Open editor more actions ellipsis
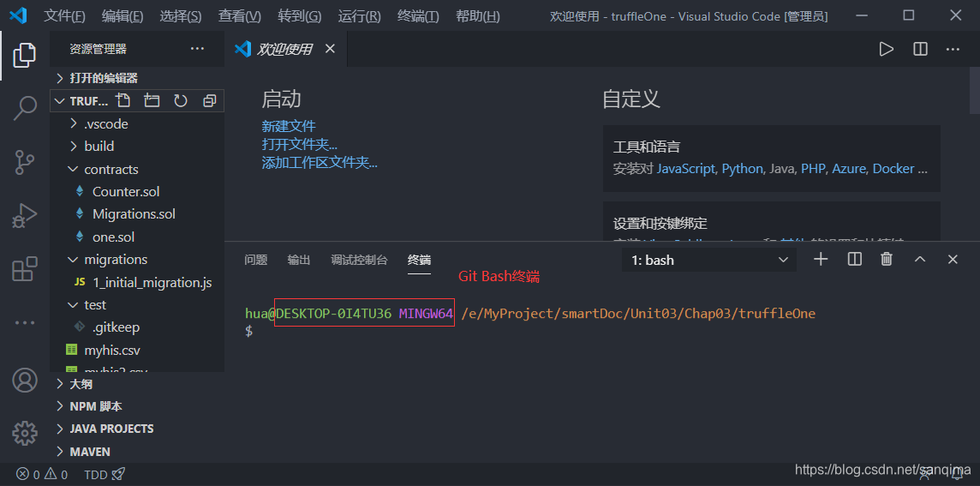 (953, 49)
